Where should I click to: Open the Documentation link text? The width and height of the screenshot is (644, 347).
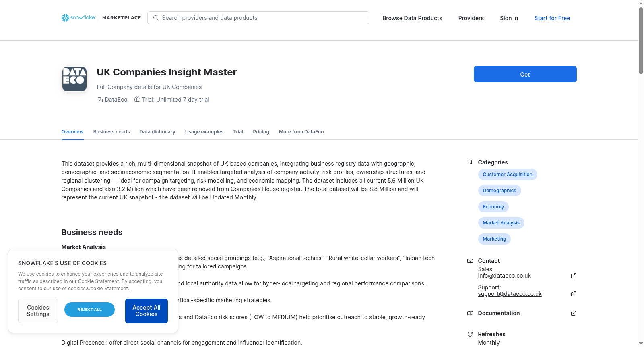tap(499, 313)
